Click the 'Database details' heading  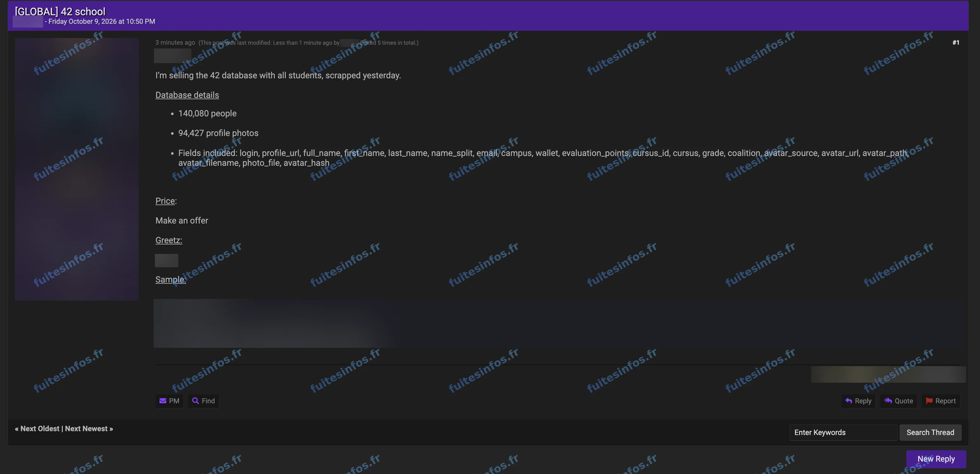187,95
